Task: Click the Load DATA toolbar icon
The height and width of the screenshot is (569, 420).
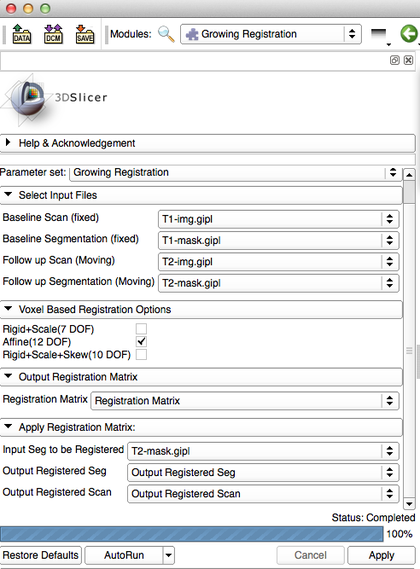Action: click(x=21, y=34)
